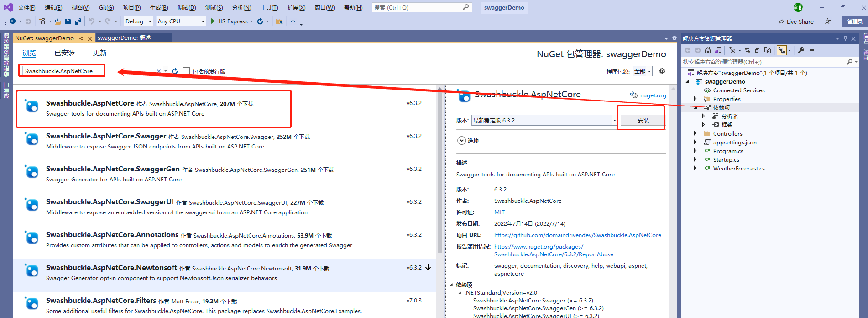Pin the NuGet: swaggerDemo tab
The width and height of the screenshot is (868, 318).
coord(82,38)
